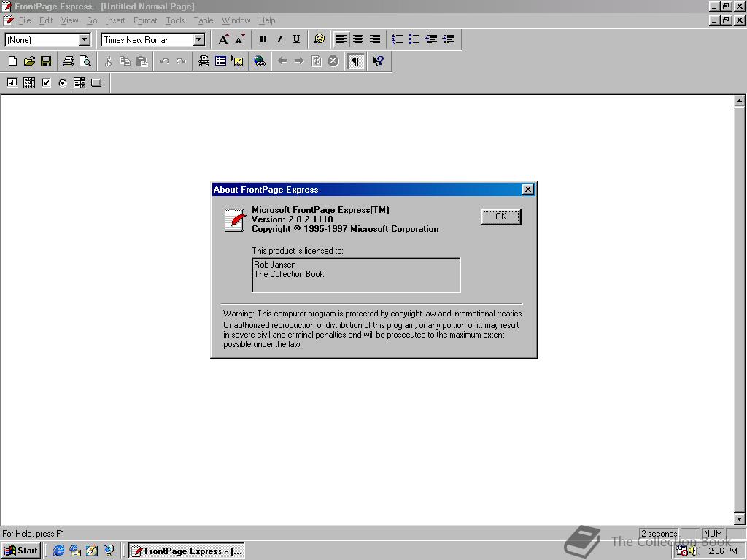The width and height of the screenshot is (747, 560).
Task: Apply Bulleted List formatting
Action: click(x=414, y=39)
